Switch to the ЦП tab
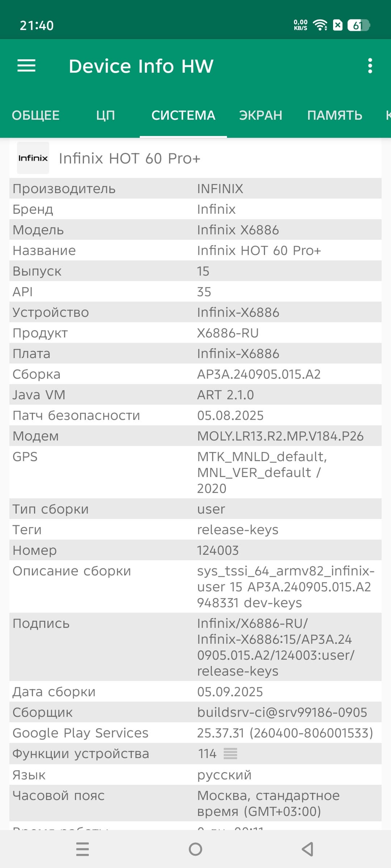This screenshot has width=391, height=868. click(105, 115)
